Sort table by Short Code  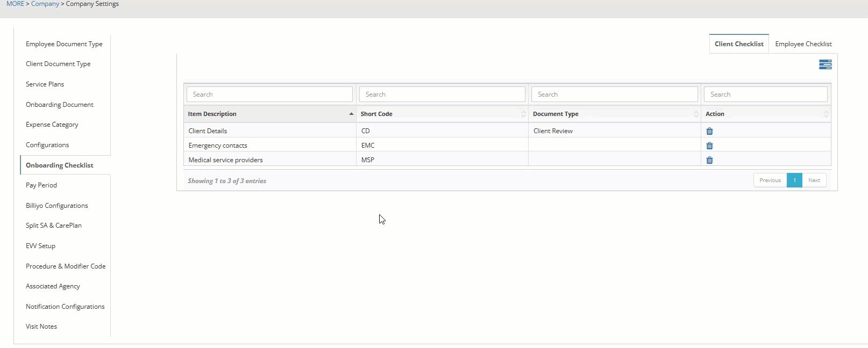tap(442, 114)
